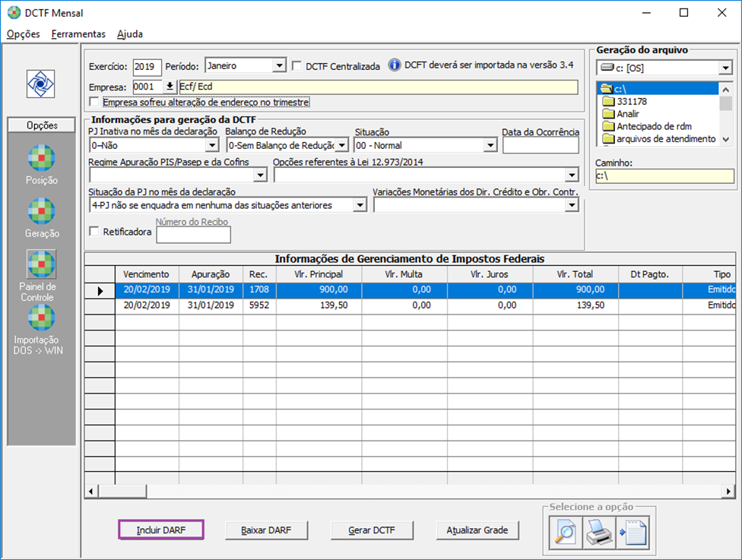Click the Apuração column header
742x560 pixels.
point(211,274)
